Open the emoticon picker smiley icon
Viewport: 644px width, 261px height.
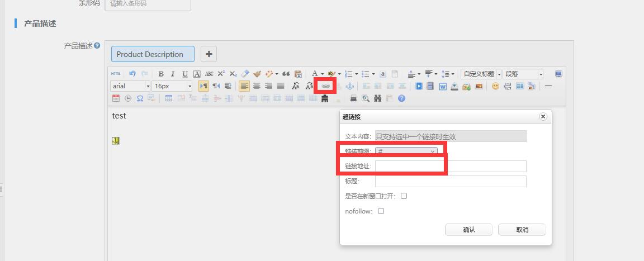[x=495, y=86]
